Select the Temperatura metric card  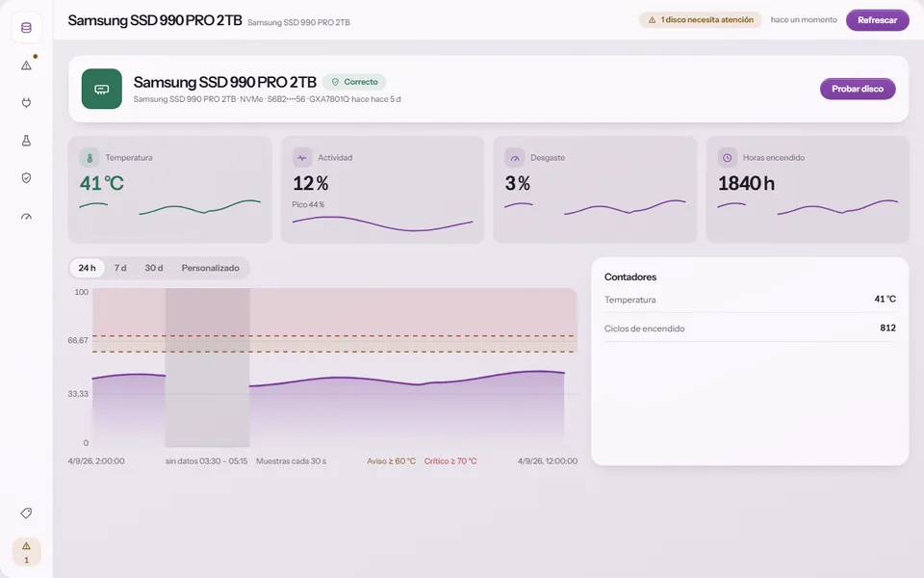point(169,190)
